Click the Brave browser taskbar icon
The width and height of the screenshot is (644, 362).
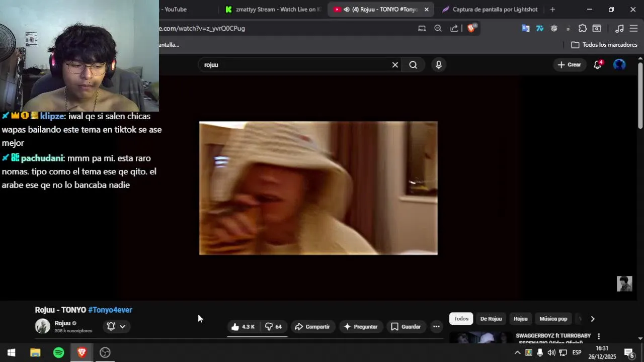(82, 352)
